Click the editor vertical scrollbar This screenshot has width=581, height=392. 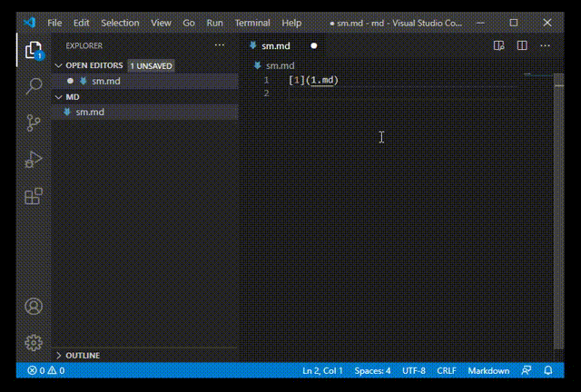tap(559, 211)
